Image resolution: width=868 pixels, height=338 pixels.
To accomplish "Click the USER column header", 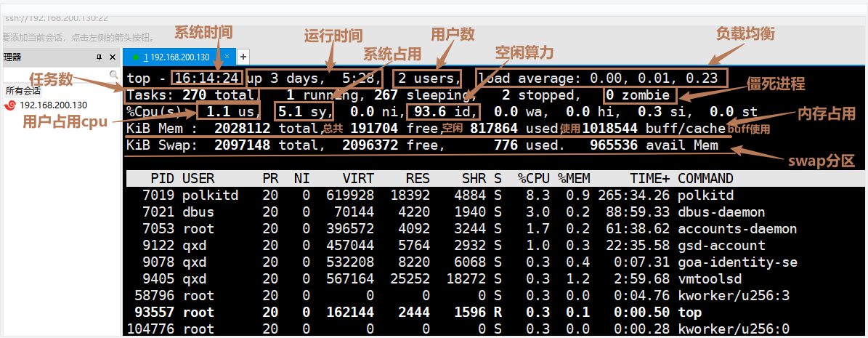I will pyautogui.click(x=198, y=178).
